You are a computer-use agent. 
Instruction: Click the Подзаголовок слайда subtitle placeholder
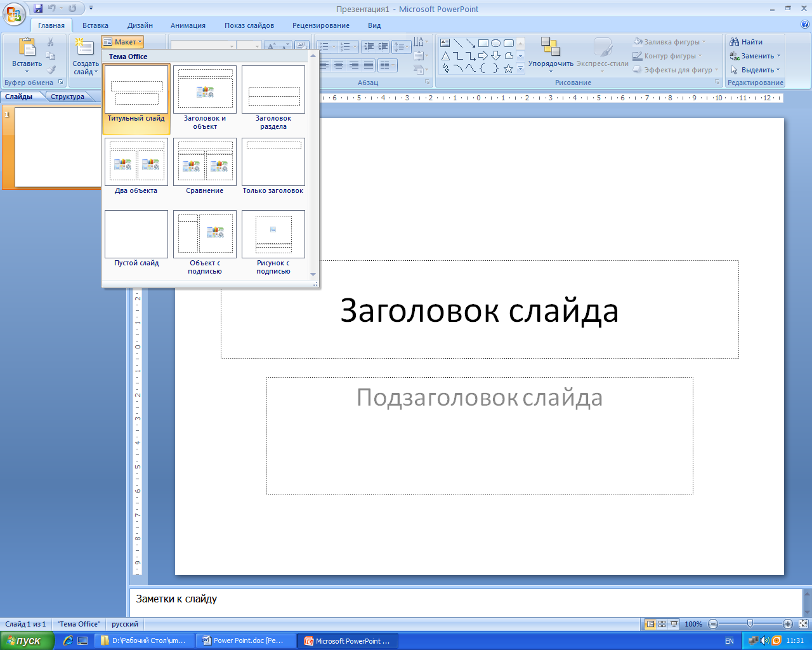(x=480, y=435)
